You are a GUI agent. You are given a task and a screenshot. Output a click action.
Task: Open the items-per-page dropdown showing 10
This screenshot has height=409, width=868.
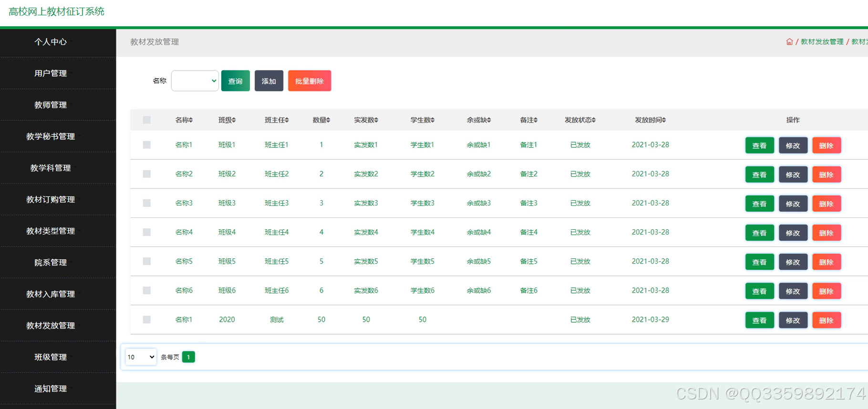[141, 357]
